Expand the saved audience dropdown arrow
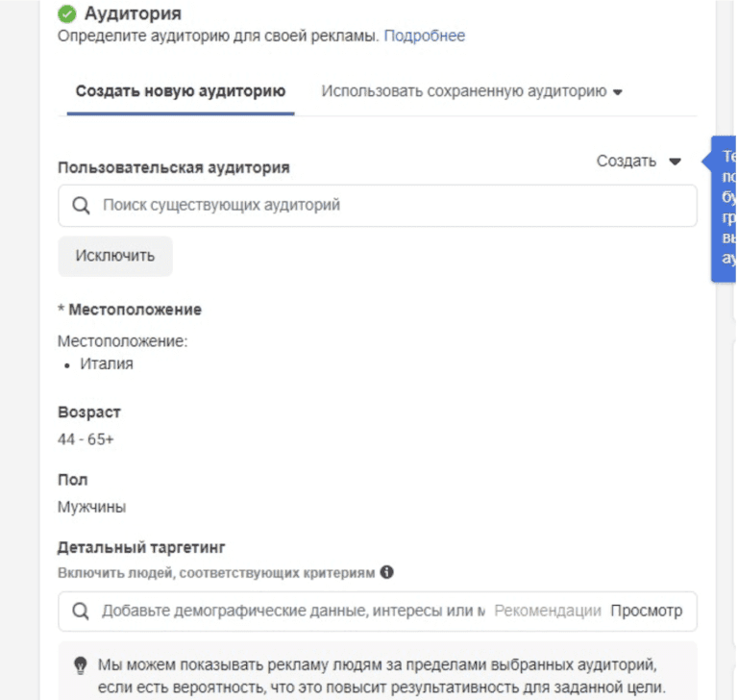Screen dimensions: 738x700 (x=618, y=92)
